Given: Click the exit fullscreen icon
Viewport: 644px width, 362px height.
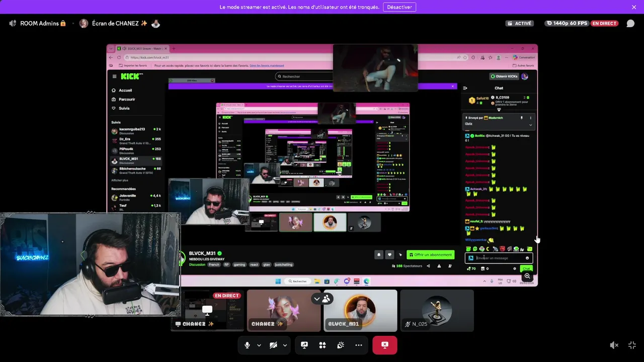Looking at the screenshot, I should click(x=632, y=345).
